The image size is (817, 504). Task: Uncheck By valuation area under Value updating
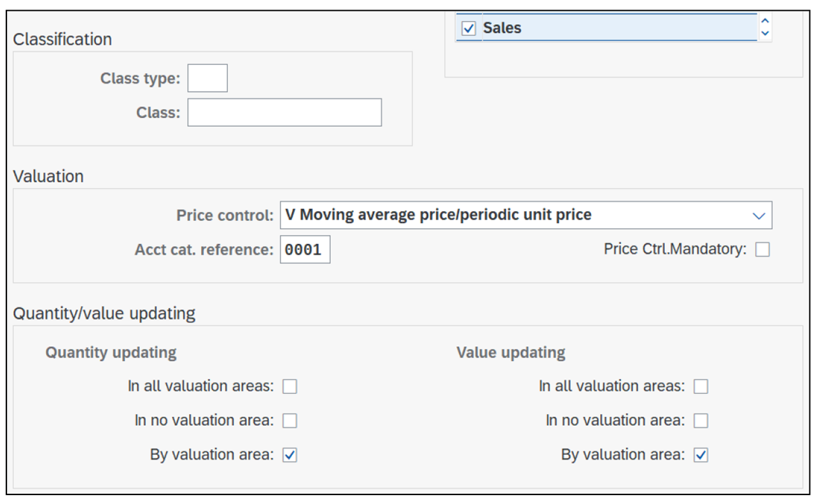(x=701, y=454)
